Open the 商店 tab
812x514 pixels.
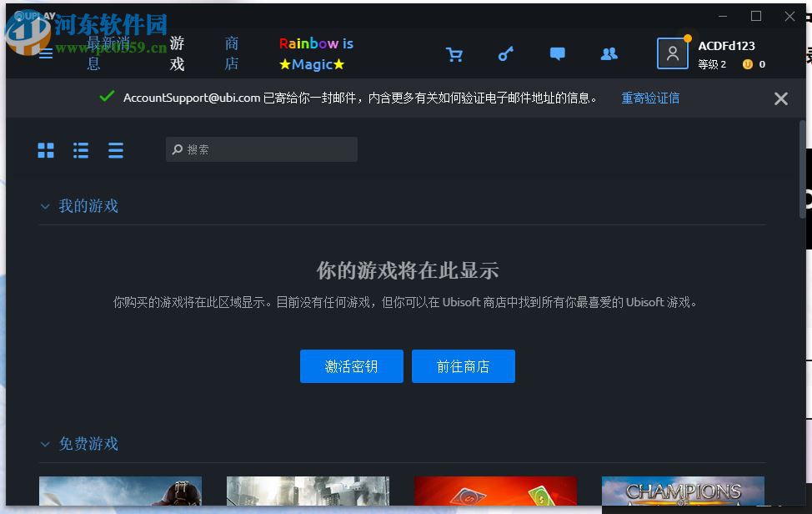click(231, 53)
